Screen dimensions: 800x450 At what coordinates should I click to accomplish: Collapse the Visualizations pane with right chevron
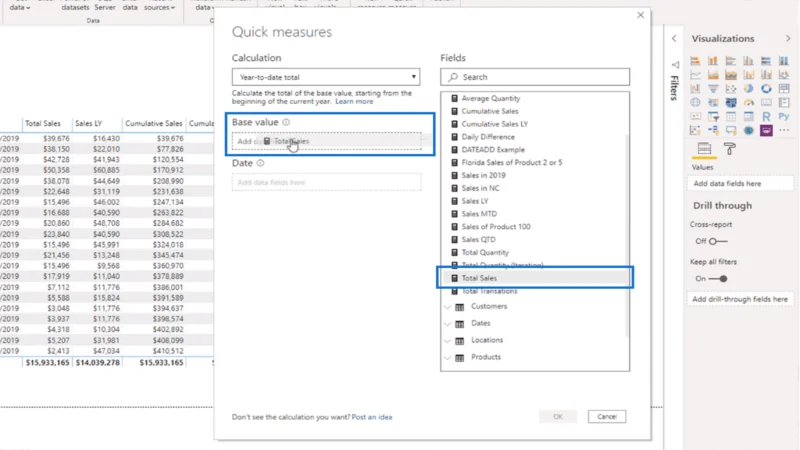[x=788, y=39]
